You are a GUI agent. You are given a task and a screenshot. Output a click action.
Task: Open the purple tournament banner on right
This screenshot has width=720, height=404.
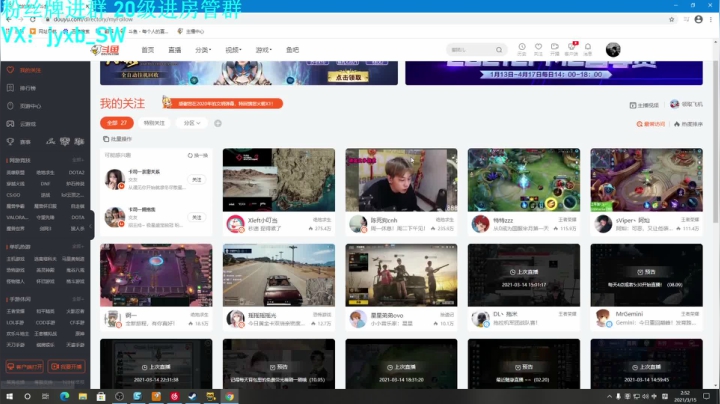(554, 73)
